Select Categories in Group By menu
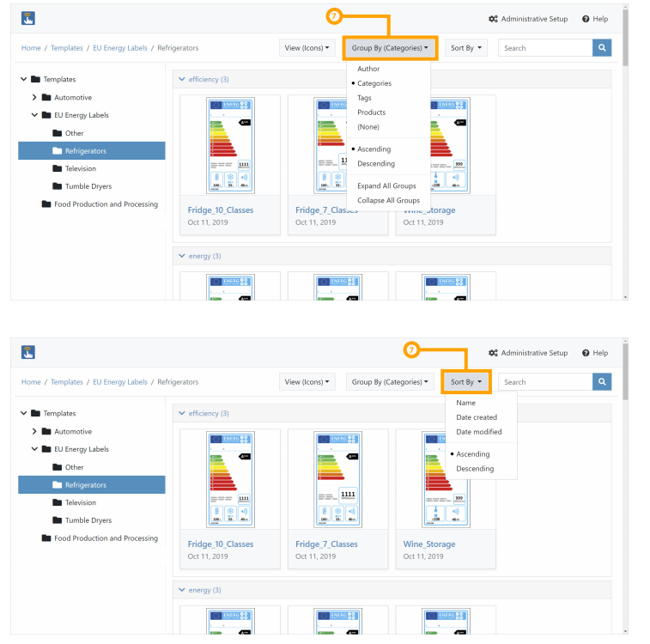 [x=374, y=83]
